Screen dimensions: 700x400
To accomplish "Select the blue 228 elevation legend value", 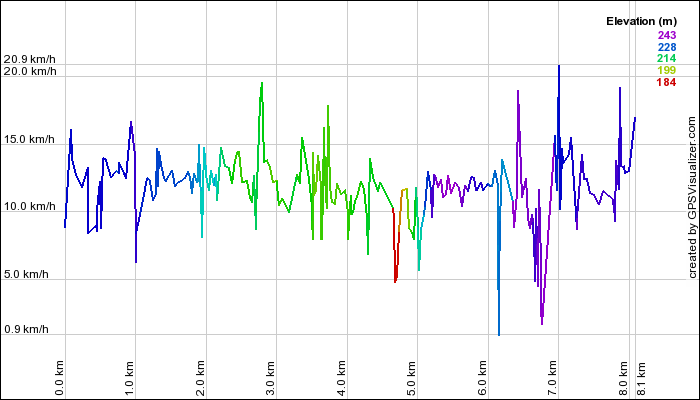I will coord(667,47).
